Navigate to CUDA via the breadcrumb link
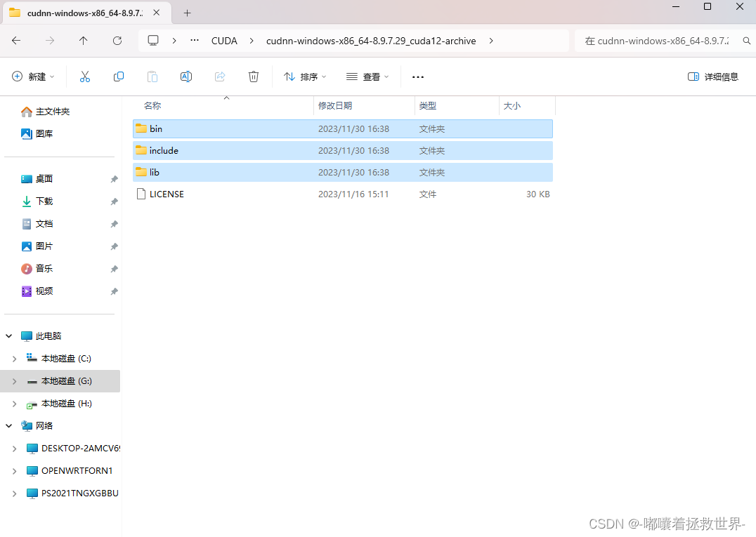Viewport: 756px width, 537px height. click(x=224, y=41)
